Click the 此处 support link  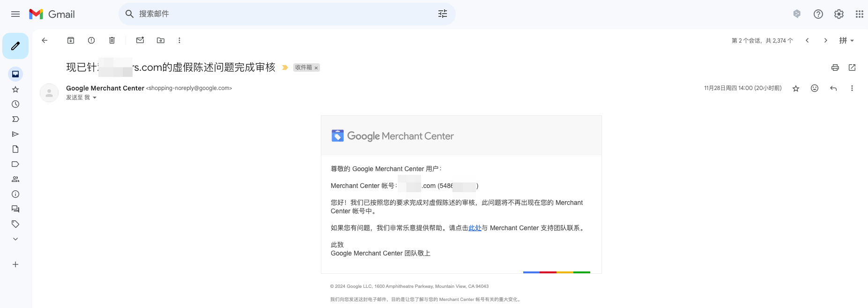(475, 228)
